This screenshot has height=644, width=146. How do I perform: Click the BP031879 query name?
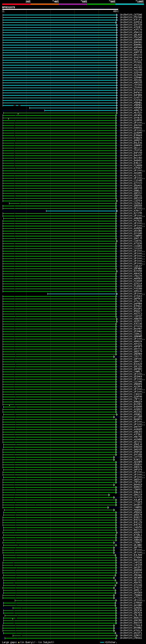[x=8, y=8]
